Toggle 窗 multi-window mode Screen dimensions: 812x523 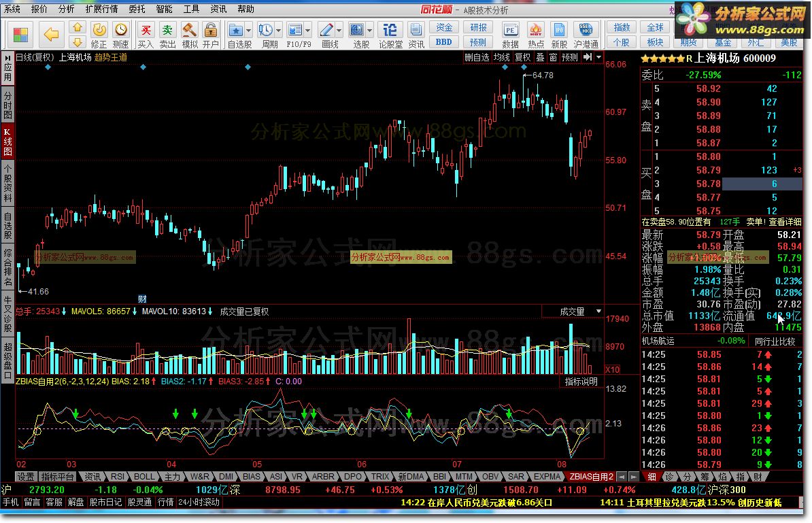(553, 58)
